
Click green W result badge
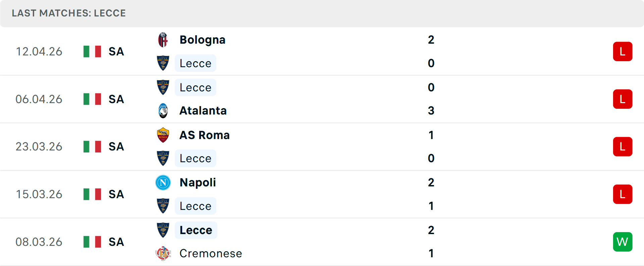coord(623,242)
